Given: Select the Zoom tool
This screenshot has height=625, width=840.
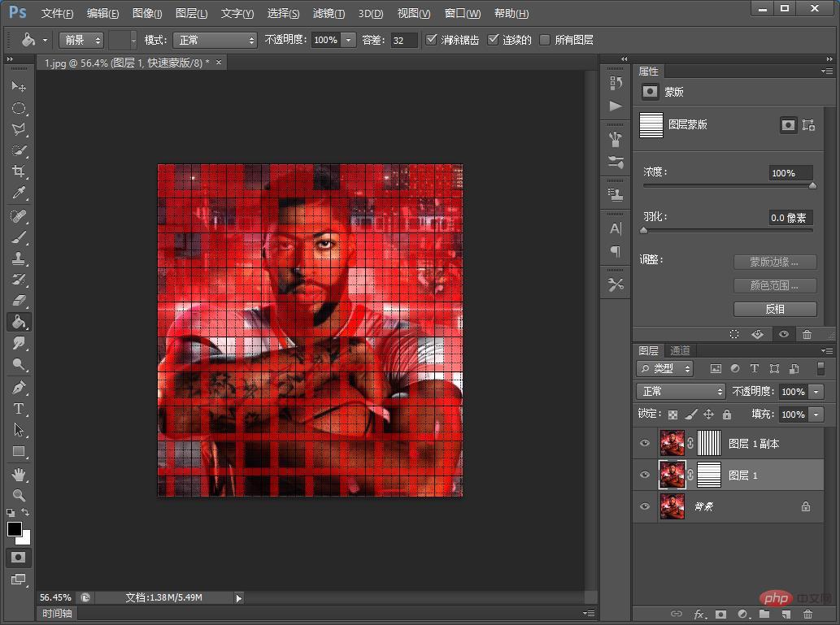Looking at the screenshot, I should coord(18,495).
